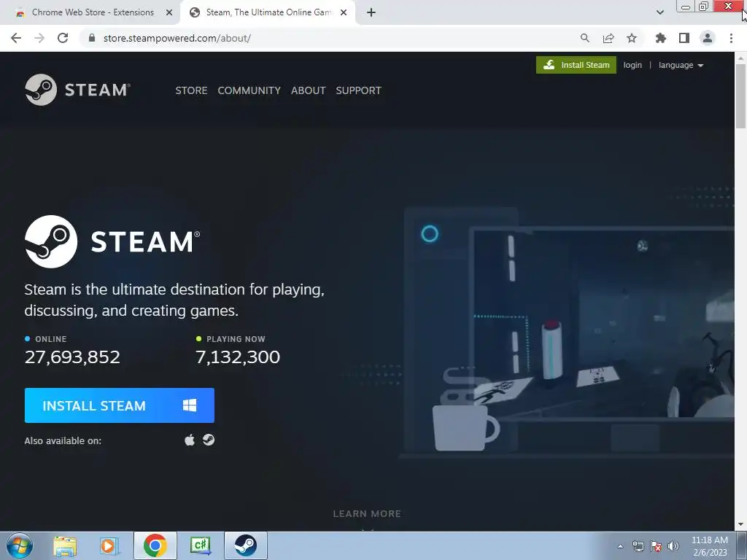This screenshot has width=747, height=560.
Task: Reload the current page
Action: pos(63,38)
